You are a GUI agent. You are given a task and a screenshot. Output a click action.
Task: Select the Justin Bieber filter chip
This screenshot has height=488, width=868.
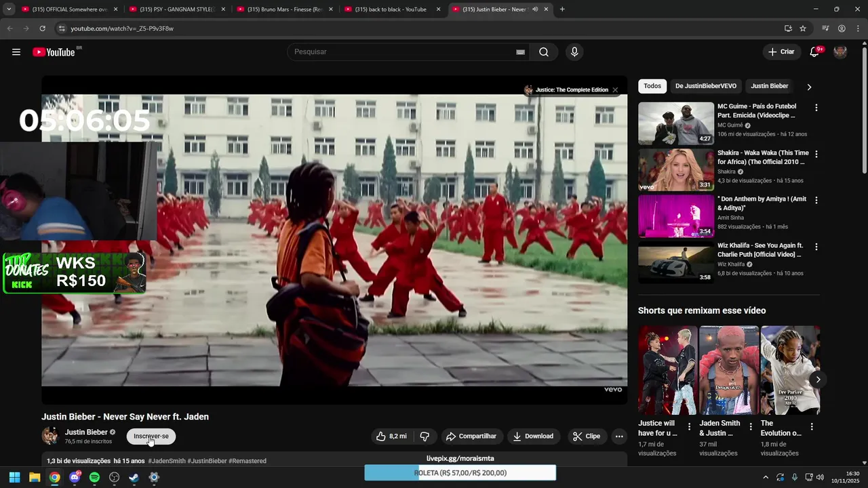(x=769, y=86)
